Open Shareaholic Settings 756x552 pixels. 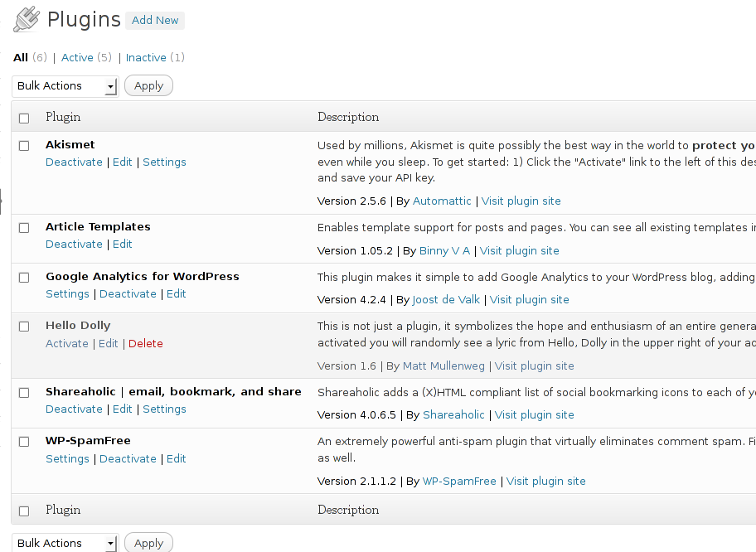click(x=164, y=409)
